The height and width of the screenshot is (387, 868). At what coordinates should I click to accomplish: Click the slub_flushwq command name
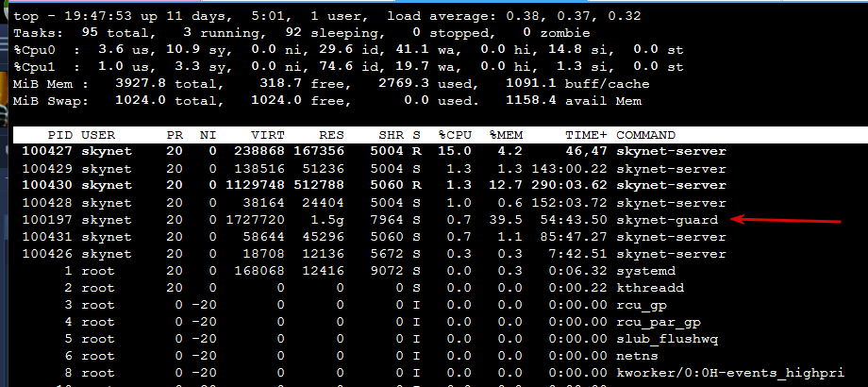pyautogui.click(x=667, y=340)
